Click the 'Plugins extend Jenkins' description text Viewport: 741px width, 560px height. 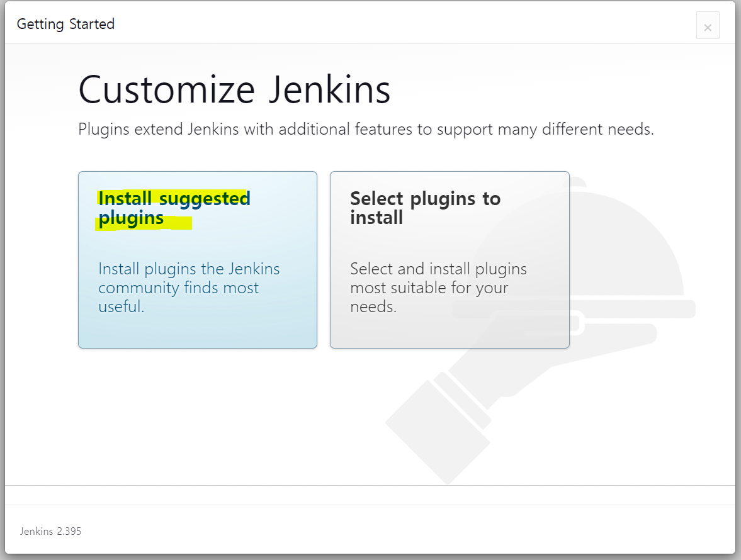tap(366, 130)
